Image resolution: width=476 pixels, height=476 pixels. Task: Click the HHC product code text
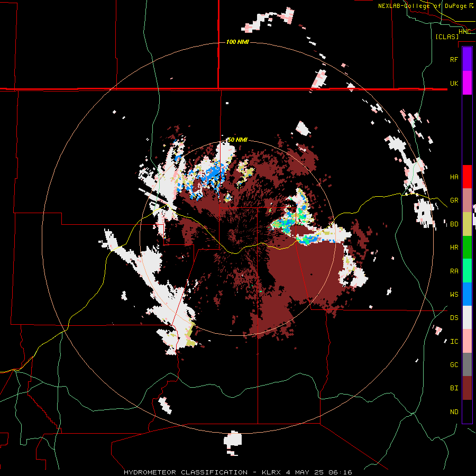tap(464, 32)
